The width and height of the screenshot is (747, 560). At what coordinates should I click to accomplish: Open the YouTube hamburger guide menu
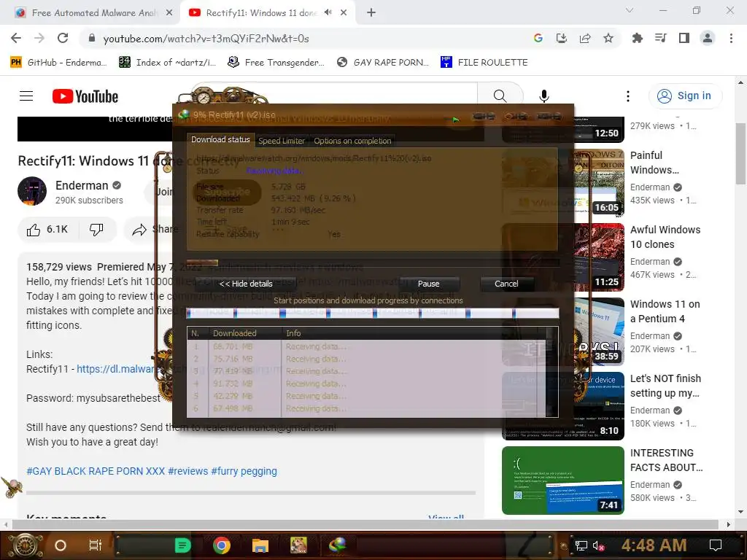click(x=26, y=96)
